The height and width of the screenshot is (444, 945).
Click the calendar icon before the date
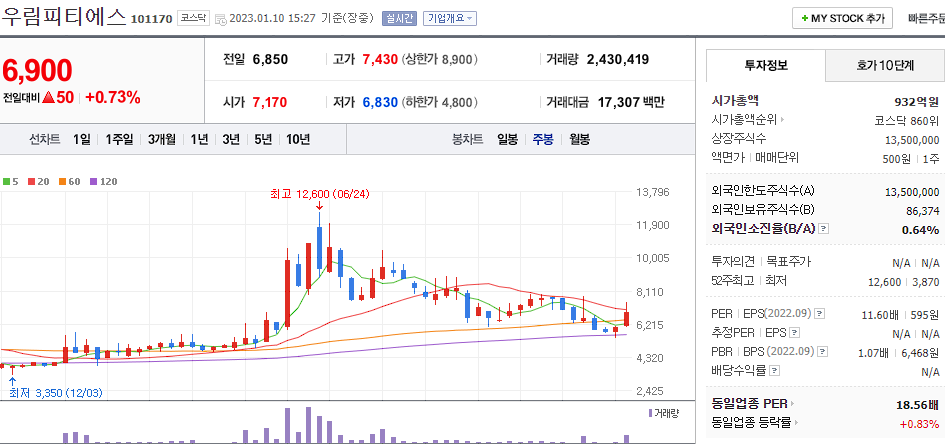pos(221,19)
